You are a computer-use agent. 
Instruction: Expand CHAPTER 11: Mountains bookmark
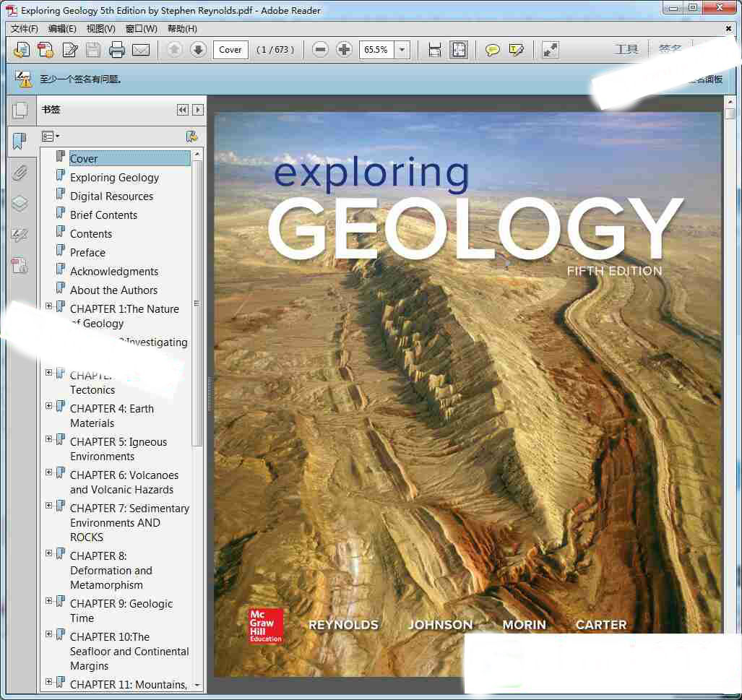pos(48,682)
